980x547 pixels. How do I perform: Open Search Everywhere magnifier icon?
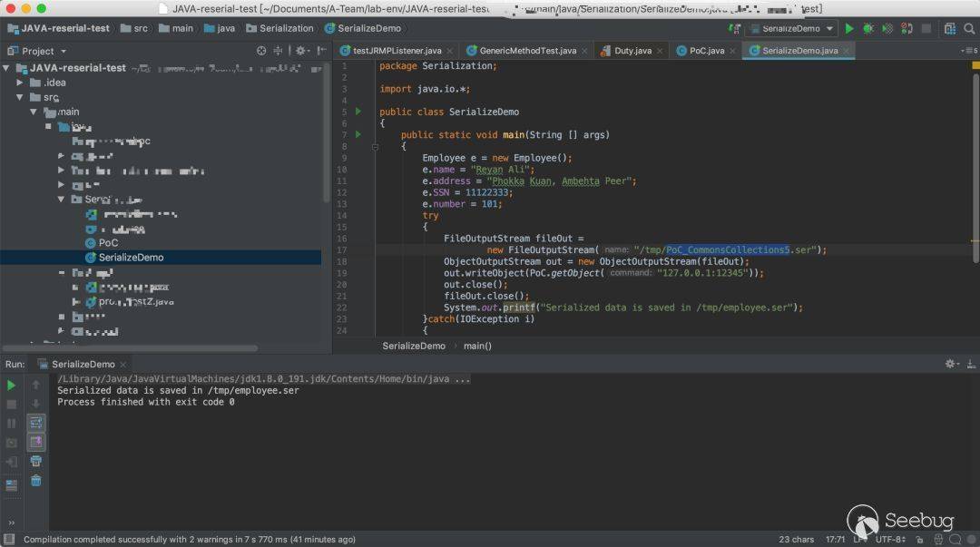click(x=968, y=28)
